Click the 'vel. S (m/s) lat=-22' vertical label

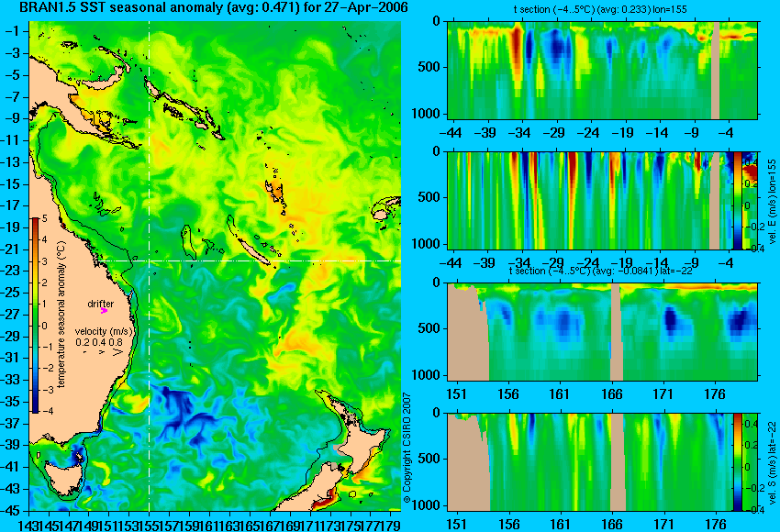(x=773, y=463)
